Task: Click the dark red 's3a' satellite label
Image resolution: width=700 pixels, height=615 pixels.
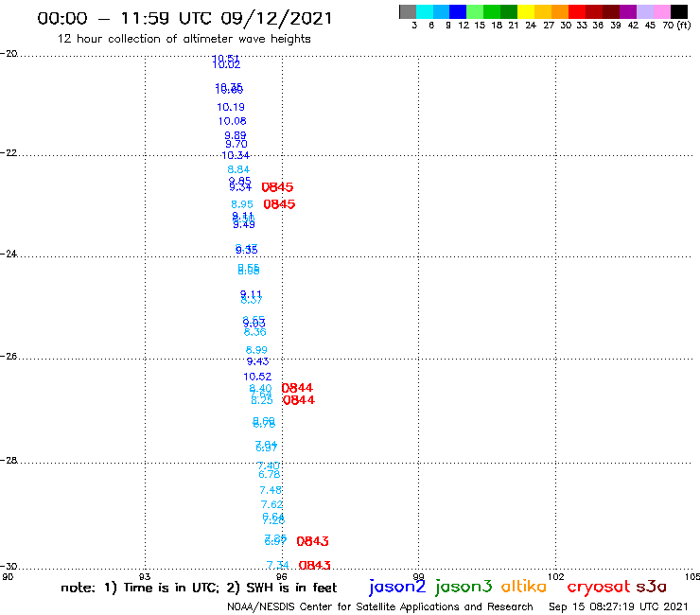Action: (652, 587)
